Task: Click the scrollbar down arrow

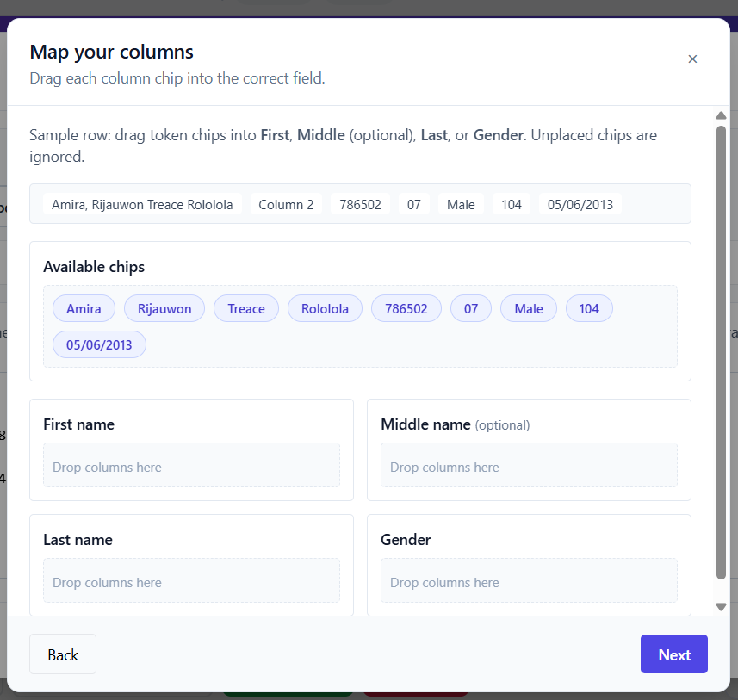Action: coord(722,606)
